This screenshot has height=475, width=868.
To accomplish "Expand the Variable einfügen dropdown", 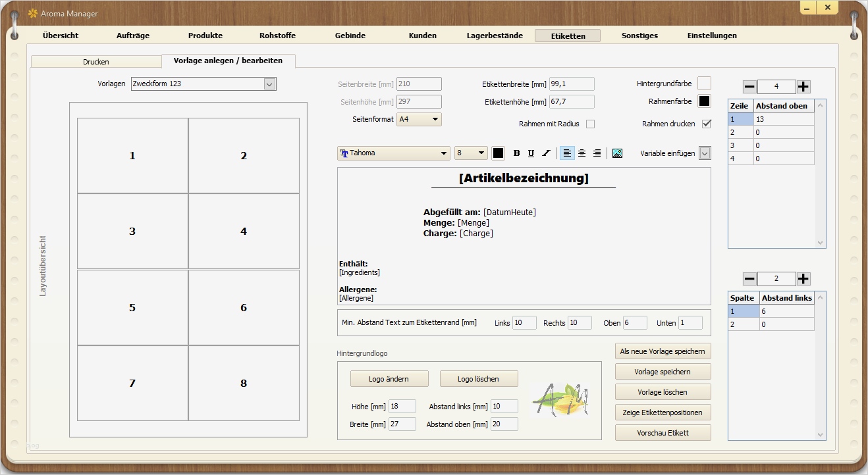I will click(705, 153).
